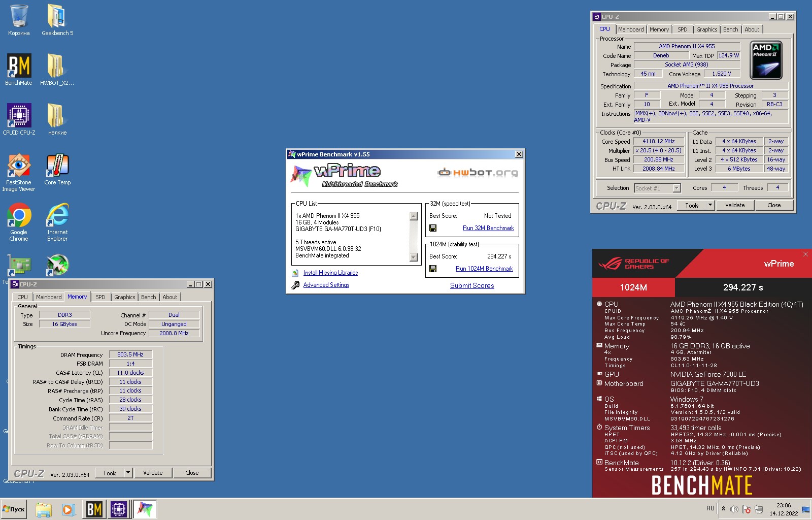Click the RU language indicator

(x=710, y=508)
